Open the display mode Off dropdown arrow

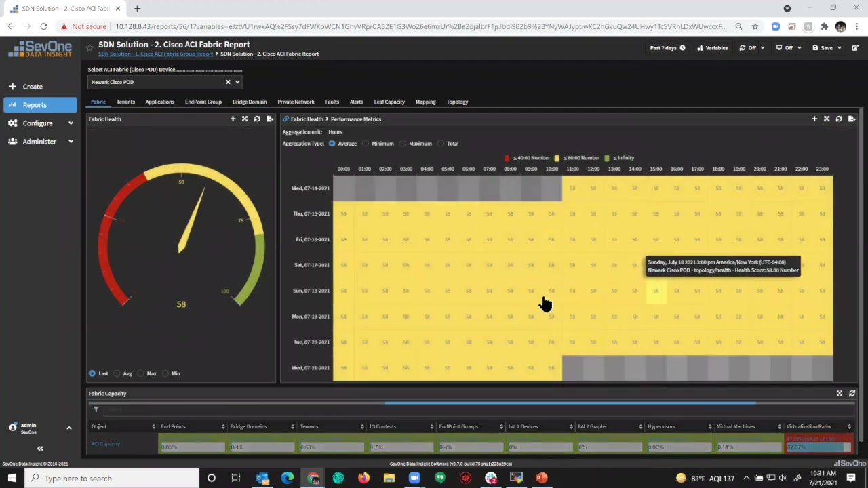click(x=800, y=48)
